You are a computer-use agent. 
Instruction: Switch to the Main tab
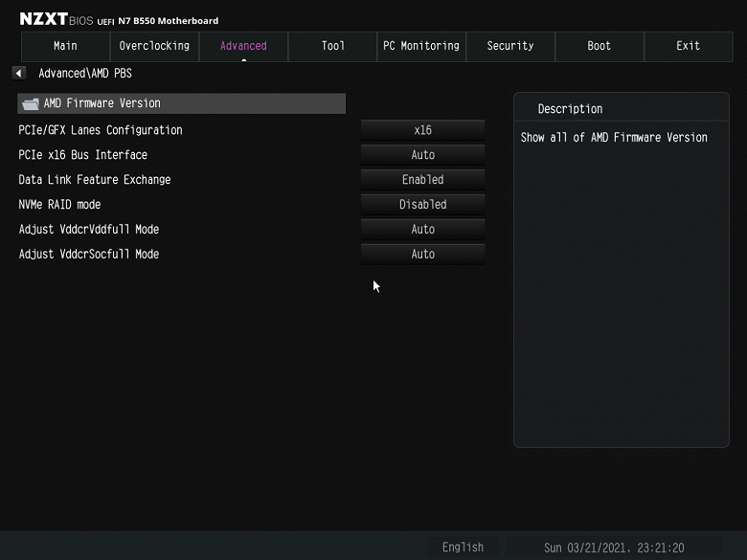65,46
